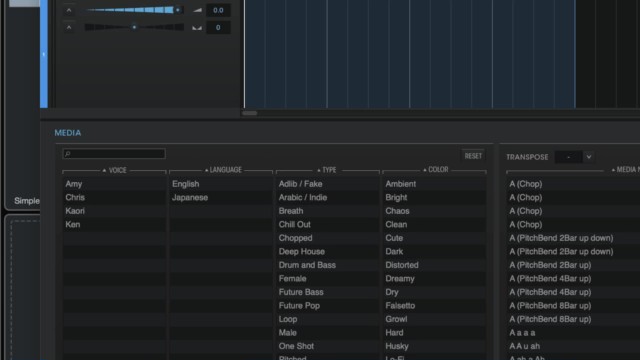Viewport: 640px width, 360px height.
Task: Open the MEDIA panel tab
Action: pos(68,133)
